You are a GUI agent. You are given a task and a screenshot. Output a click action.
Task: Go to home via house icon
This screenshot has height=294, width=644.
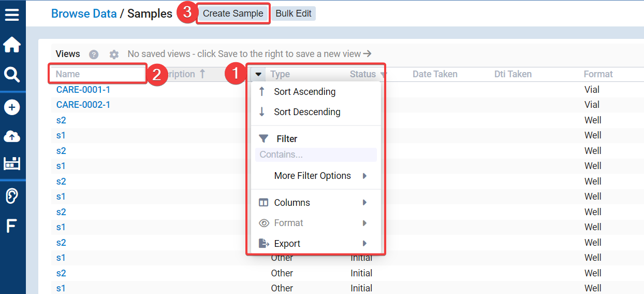point(11,45)
